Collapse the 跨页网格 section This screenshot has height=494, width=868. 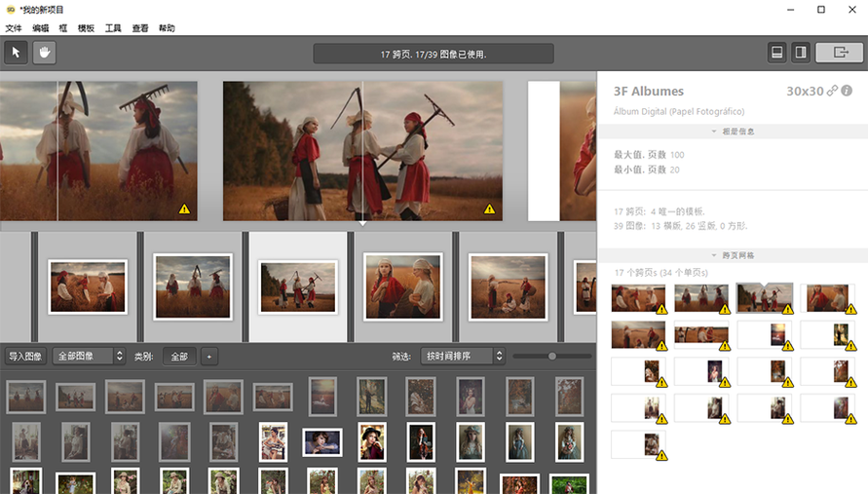(x=733, y=255)
